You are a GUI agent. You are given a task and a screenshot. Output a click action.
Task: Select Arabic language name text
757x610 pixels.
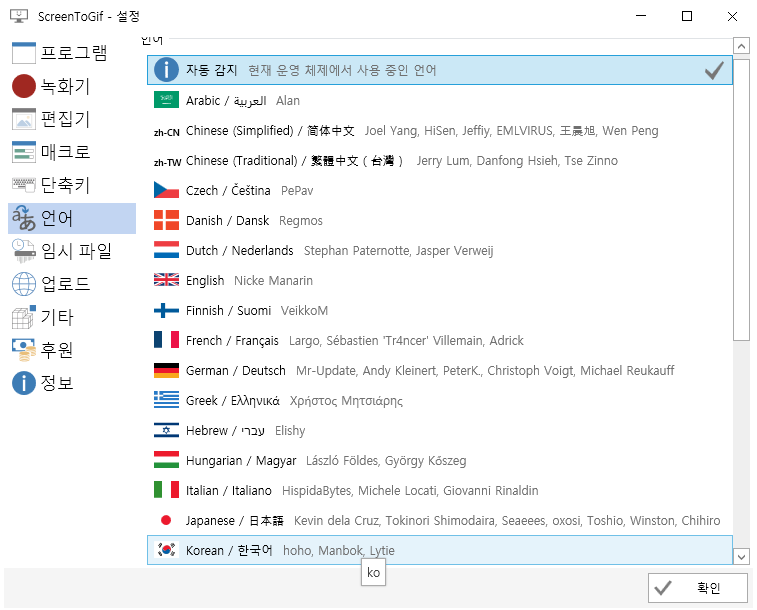tap(226, 100)
